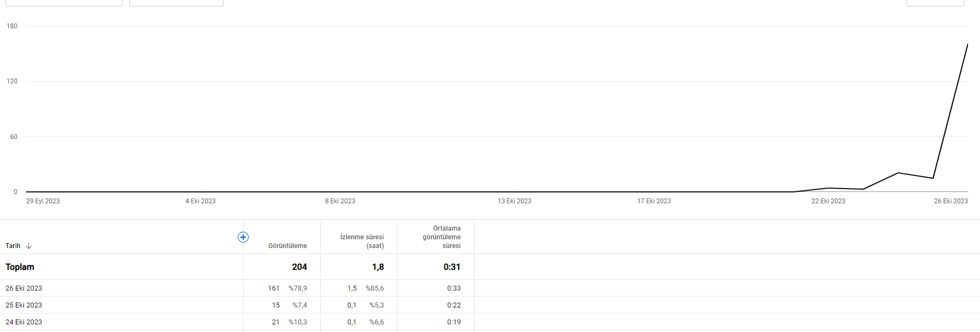Select the Tarih column header
This screenshot has height=332, width=980.
(13, 246)
